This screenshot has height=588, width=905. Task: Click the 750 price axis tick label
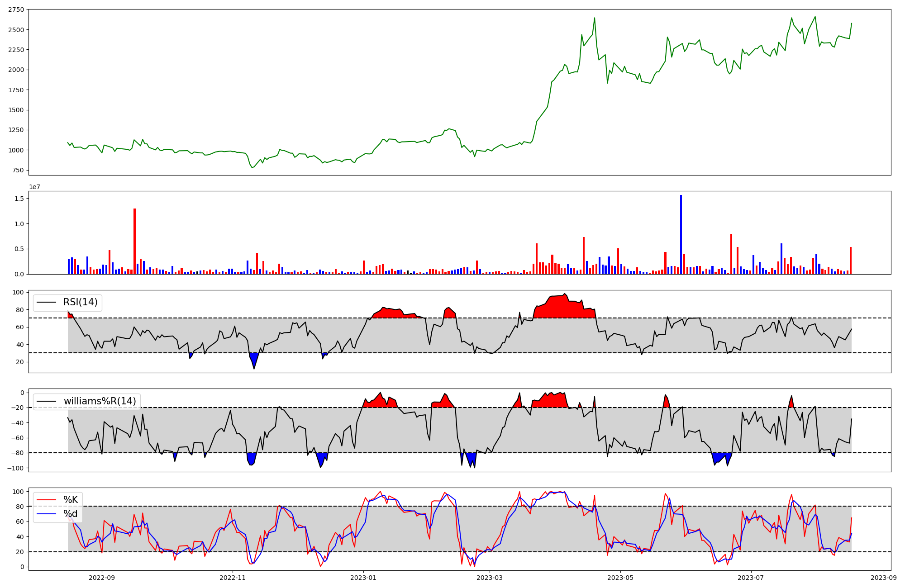18,171
